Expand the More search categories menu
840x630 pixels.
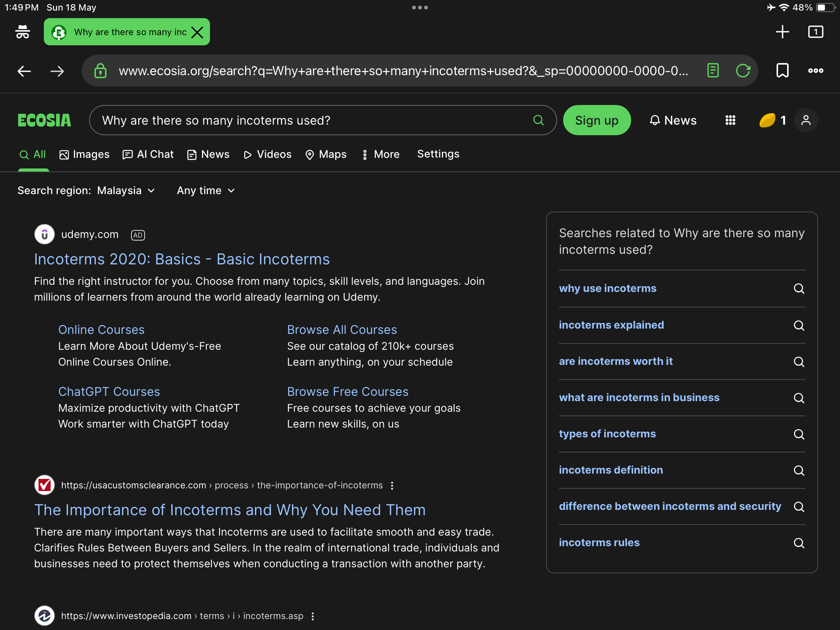coord(380,154)
